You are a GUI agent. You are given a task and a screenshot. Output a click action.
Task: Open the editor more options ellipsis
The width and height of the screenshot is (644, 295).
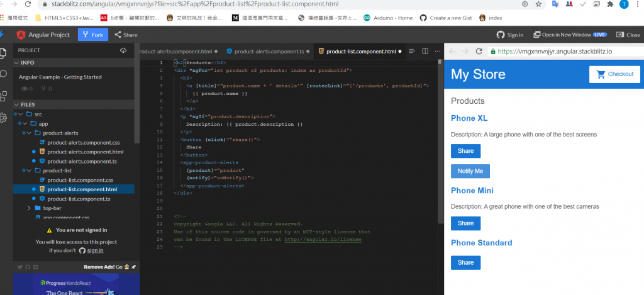[x=438, y=52]
